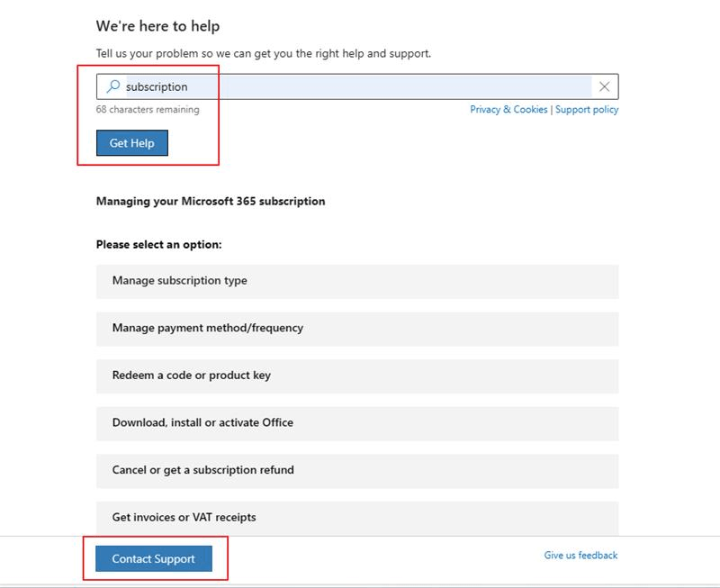Viewport: 720px width, 588px height.
Task: Click the Tell us your problem description text
Action: pos(264,53)
